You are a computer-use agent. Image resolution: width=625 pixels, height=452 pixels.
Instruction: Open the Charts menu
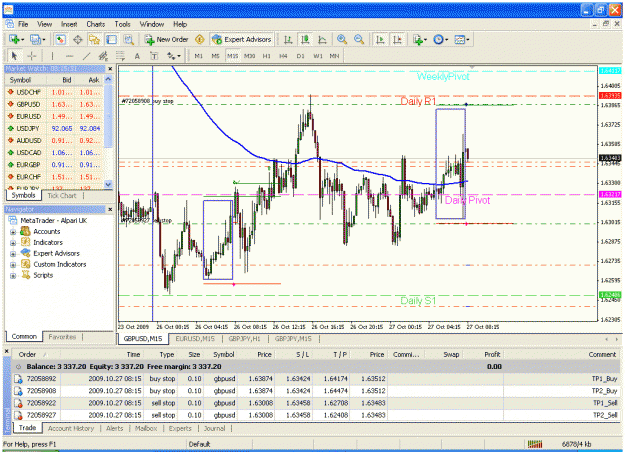click(96, 24)
